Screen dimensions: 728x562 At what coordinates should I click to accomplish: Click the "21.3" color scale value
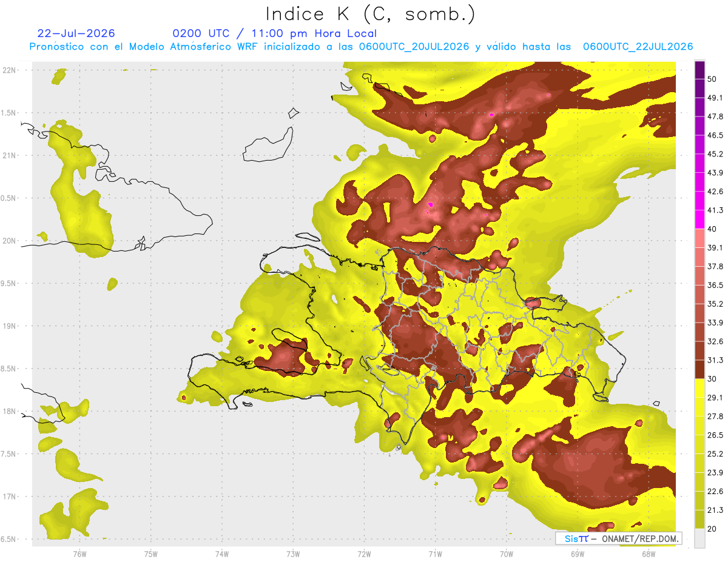point(715,510)
